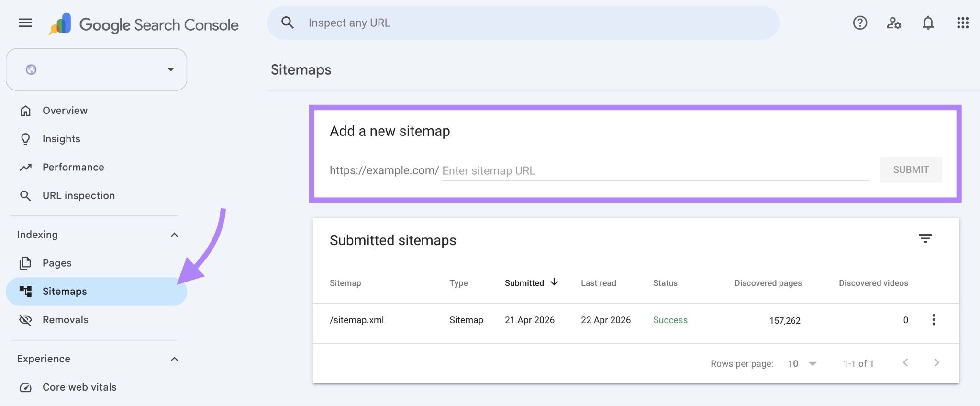Go to Pages indexing report
The height and width of the screenshot is (406, 980).
[x=96, y=263]
